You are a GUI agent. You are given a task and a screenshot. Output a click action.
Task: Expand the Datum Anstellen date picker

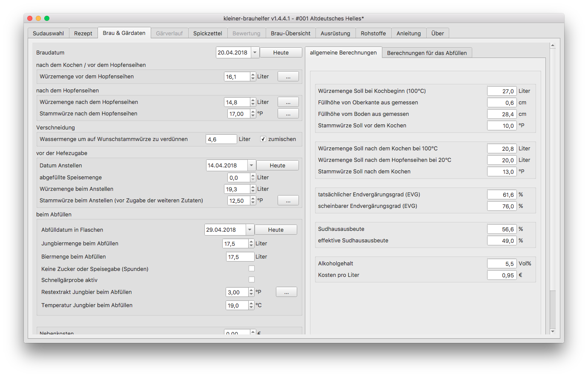pyautogui.click(x=251, y=166)
